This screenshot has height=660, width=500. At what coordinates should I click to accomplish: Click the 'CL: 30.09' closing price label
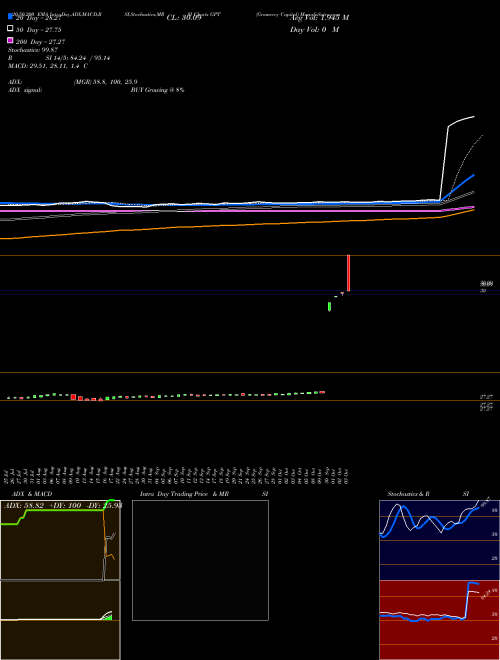click(x=184, y=18)
